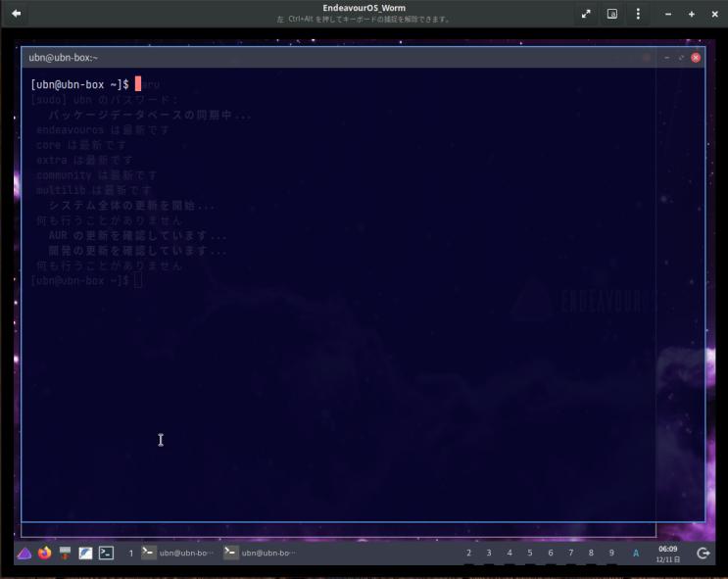This screenshot has height=579, width=728.
Task: Open the clock showing 06:09
Action: tap(667, 554)
